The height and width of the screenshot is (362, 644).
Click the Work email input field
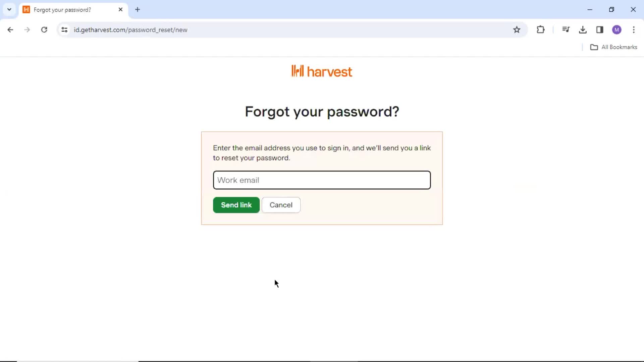[x=322, y=180]
